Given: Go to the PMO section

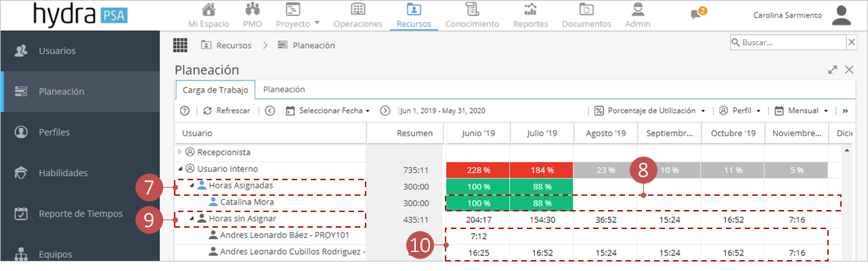Looking at the screenshot, I should [x=253, y=9].
